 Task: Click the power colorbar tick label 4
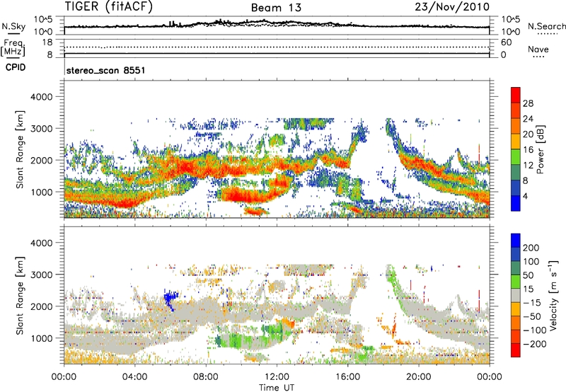click(x=525, y=196)
